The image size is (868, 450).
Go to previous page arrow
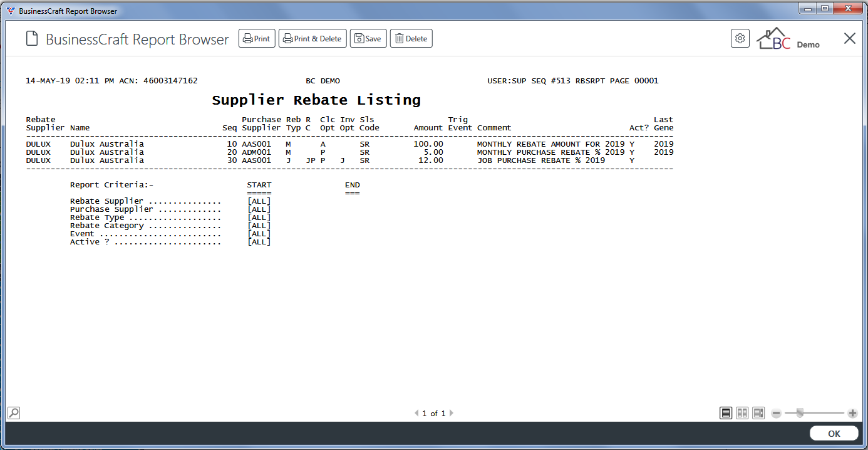(x=416, y=413)
